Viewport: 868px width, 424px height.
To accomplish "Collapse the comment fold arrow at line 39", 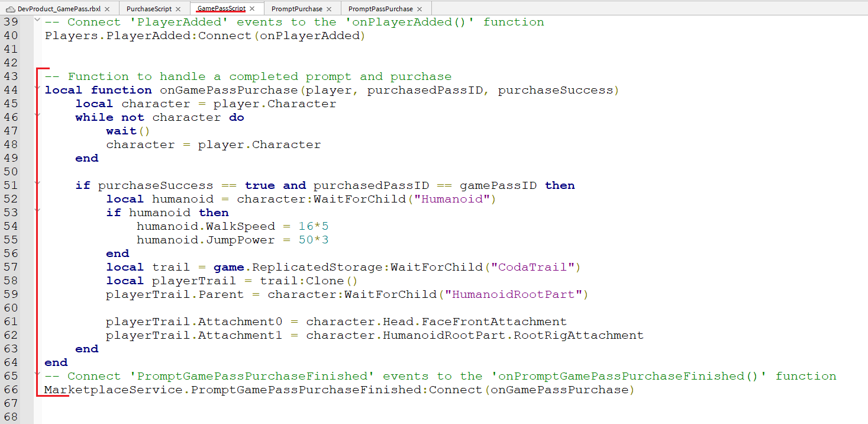I will 37,20.
